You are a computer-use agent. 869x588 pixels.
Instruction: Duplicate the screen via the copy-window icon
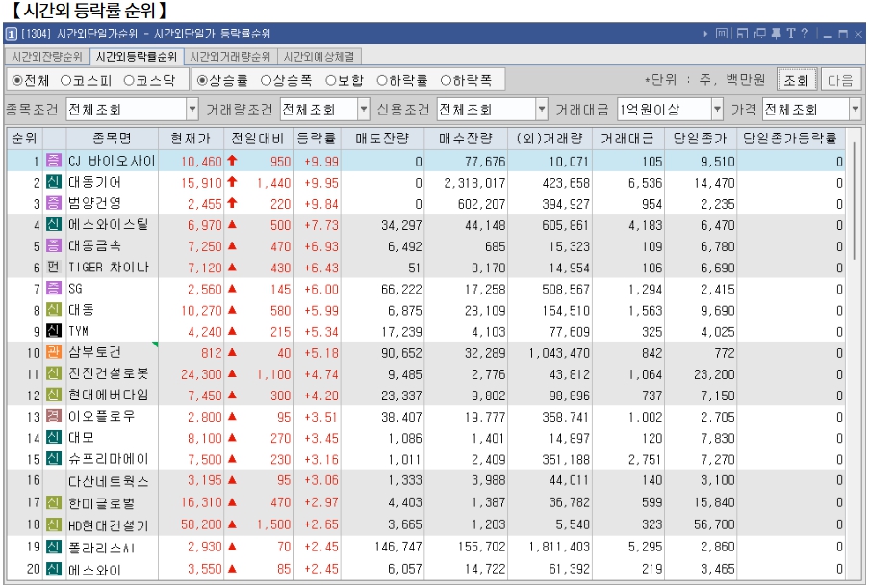pyautogui.click(x=760, y=32)
